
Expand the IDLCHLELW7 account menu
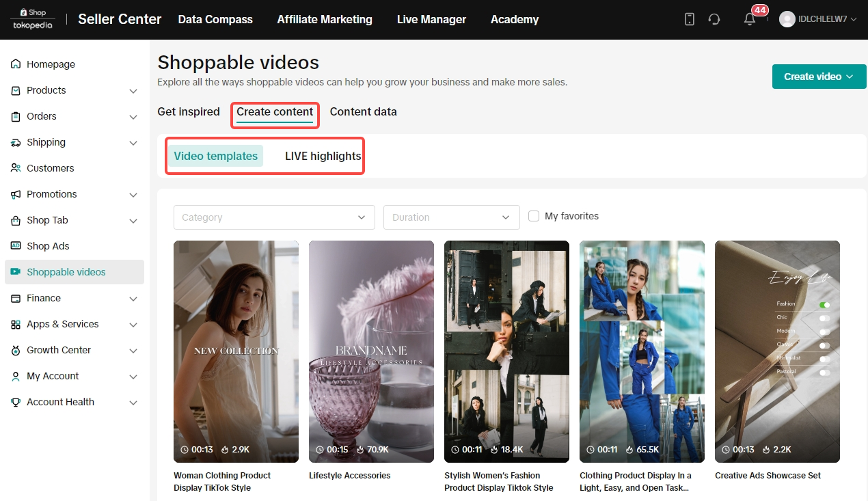(818, 19)
